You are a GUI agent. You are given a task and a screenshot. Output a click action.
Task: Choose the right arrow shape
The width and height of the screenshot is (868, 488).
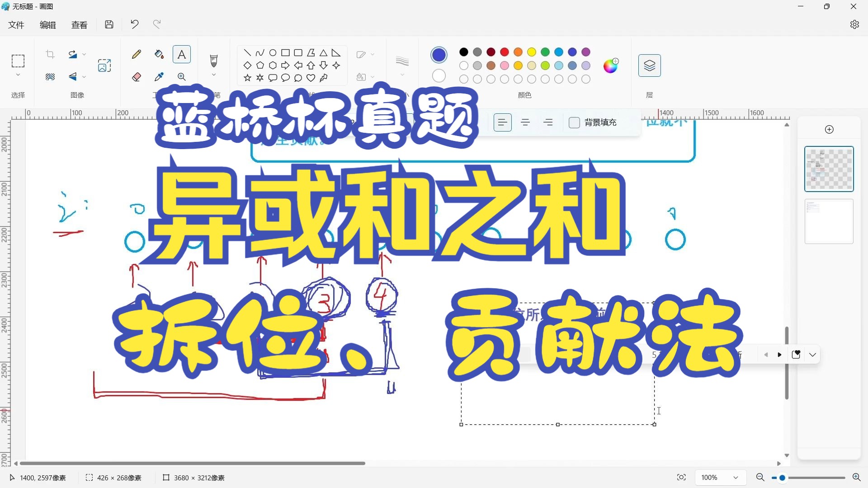coord(285,66)
